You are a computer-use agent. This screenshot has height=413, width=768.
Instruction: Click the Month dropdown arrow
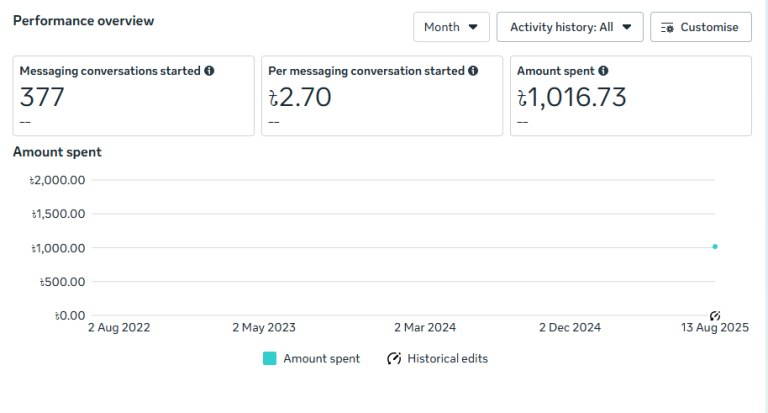tap(473, 27)
